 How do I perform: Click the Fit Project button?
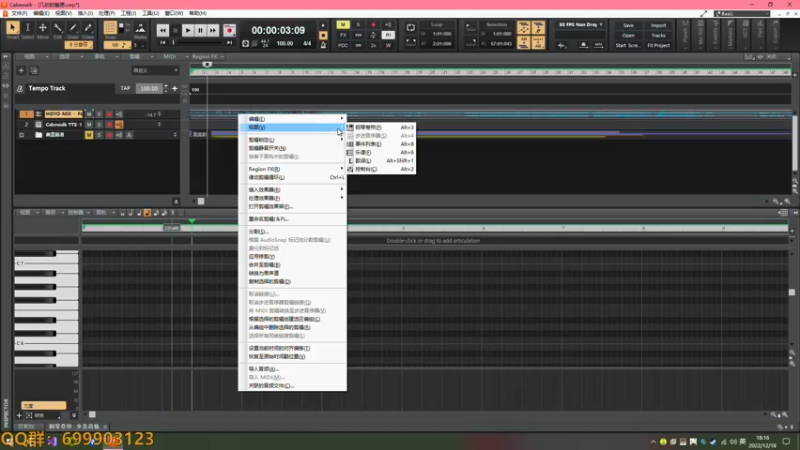(x=658, y=45)
